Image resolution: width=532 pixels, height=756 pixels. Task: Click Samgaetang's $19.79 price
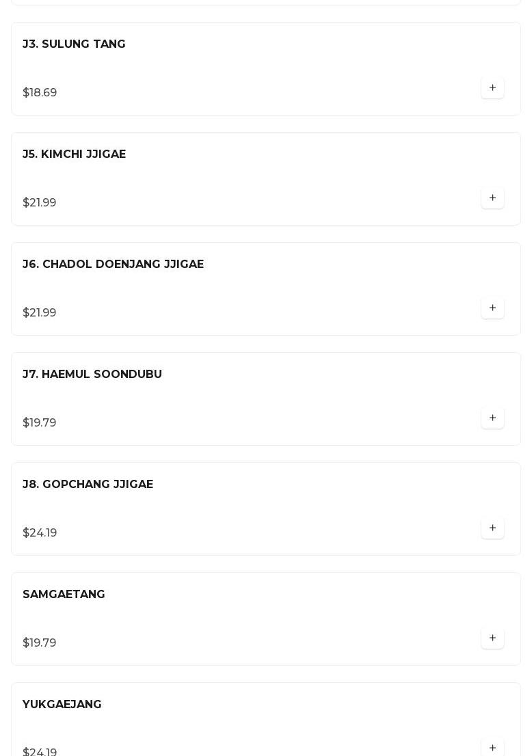coord(40,643)
